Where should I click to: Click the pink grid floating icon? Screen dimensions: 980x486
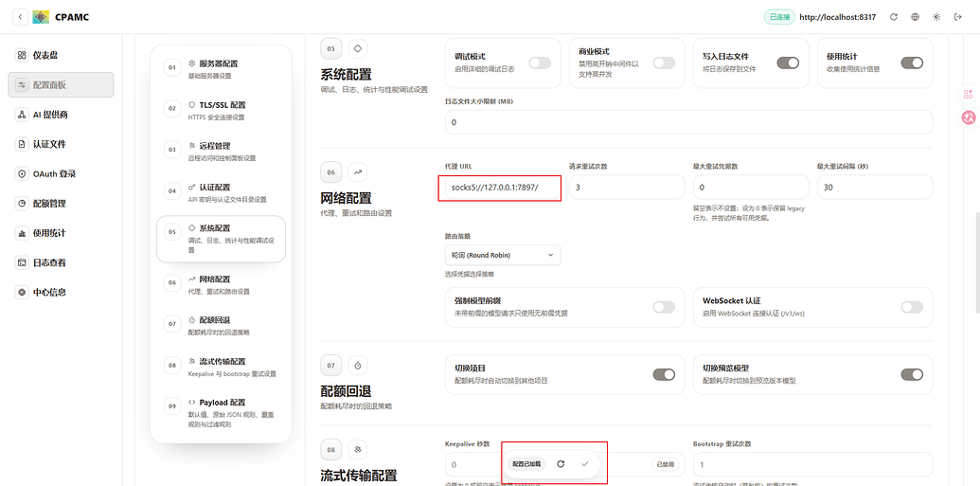[x=968, y=95]
